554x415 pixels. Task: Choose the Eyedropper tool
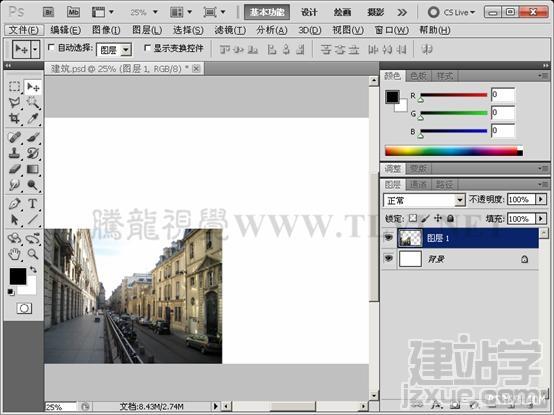(x=33, y=118)
